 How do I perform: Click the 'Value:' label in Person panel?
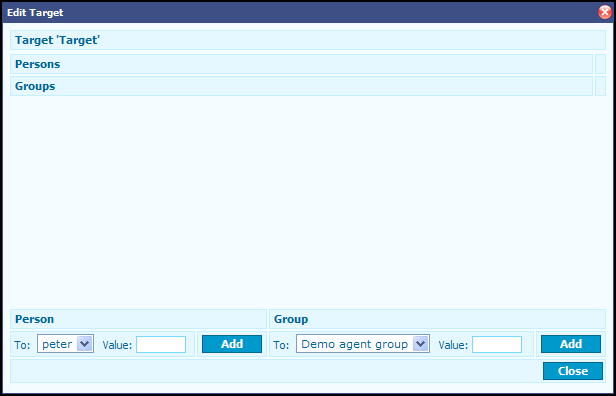coord(117,345)
